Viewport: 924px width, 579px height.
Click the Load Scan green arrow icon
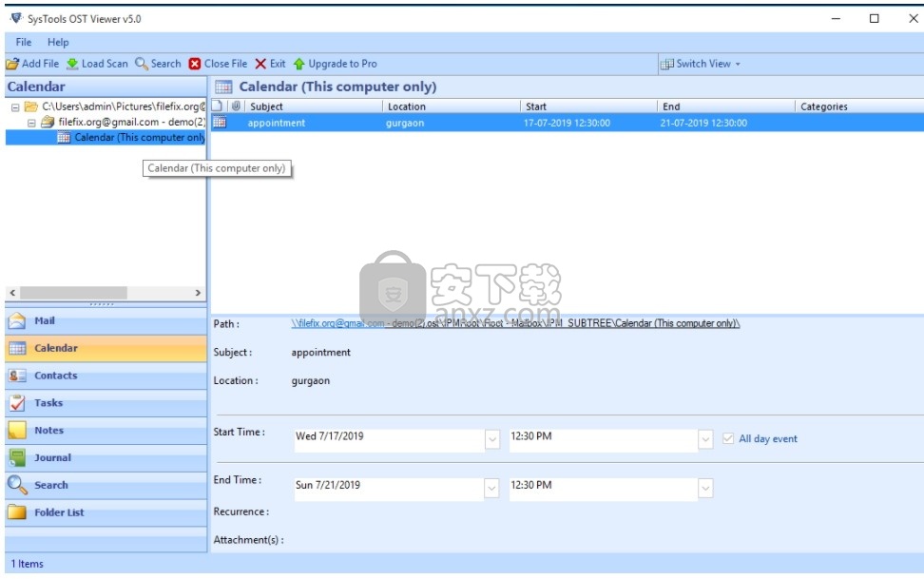pos(72,64)
